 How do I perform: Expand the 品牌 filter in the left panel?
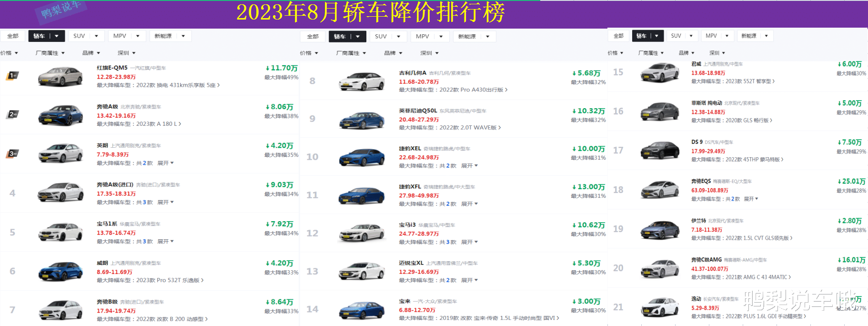coord(91,53)
